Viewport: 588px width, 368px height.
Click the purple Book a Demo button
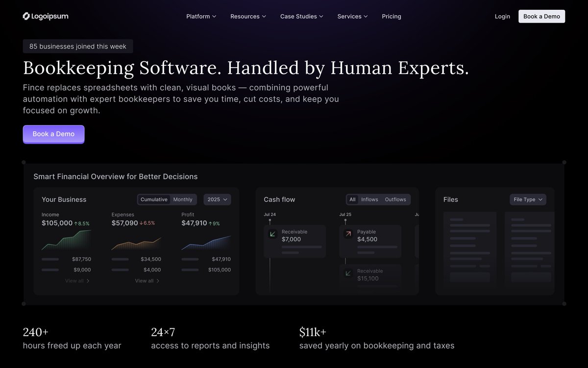tap(53, 134)
